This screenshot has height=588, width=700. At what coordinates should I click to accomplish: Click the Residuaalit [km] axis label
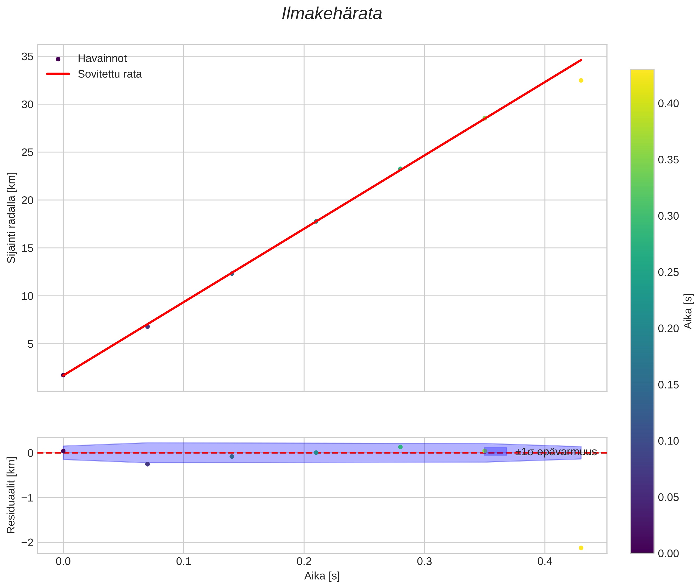point(11,495)
